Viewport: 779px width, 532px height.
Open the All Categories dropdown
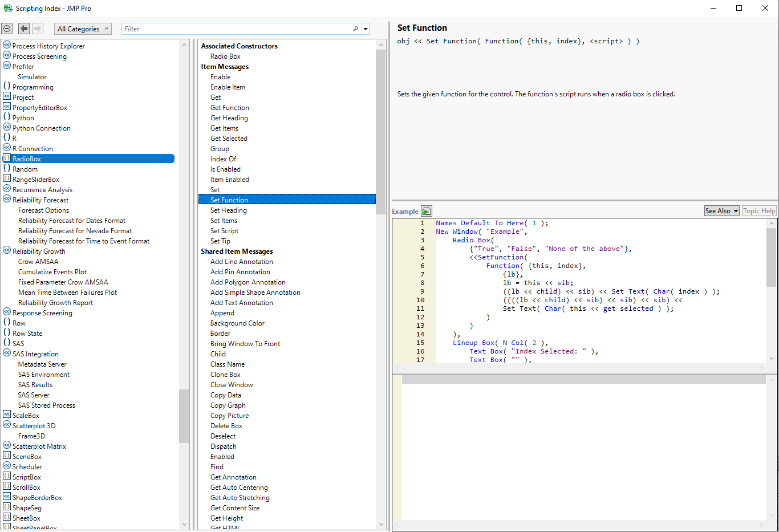[x=83, y=29]
